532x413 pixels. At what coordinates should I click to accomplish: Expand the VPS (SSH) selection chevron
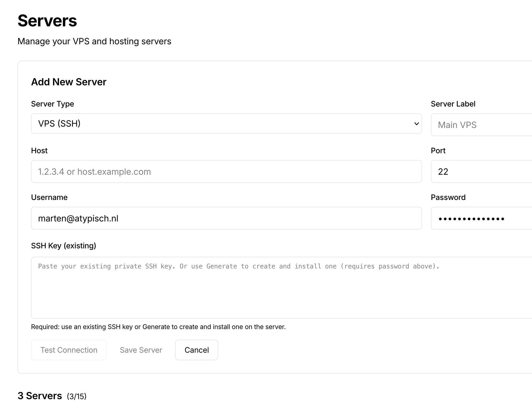point(416,124)
